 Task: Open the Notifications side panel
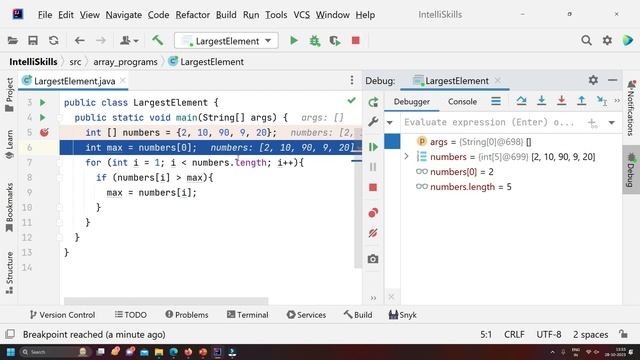click(x=631, y=108)
